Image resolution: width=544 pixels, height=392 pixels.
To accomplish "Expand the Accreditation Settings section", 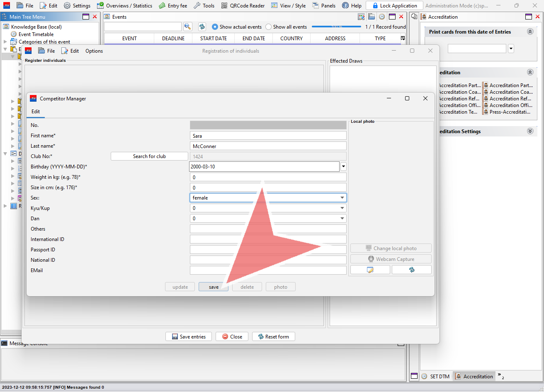I will coord(530,131).
